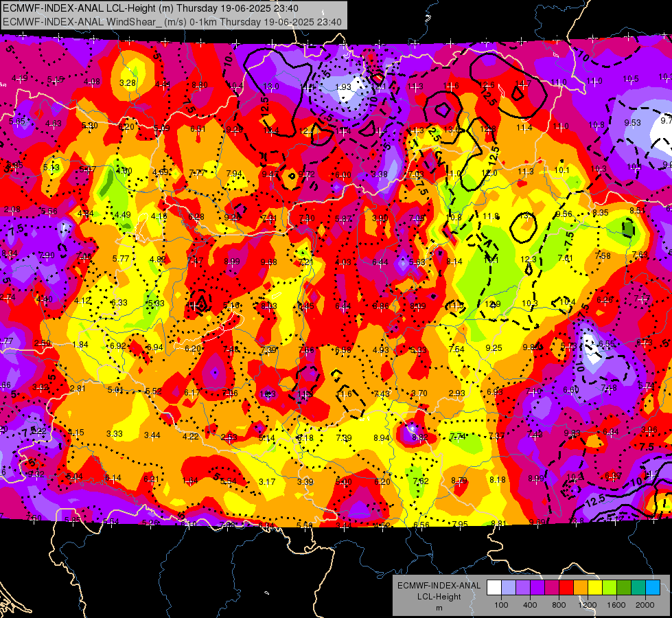Click the wind shear value '6.51'
Viewport: 672px width, 618px height.
point(198,128)
